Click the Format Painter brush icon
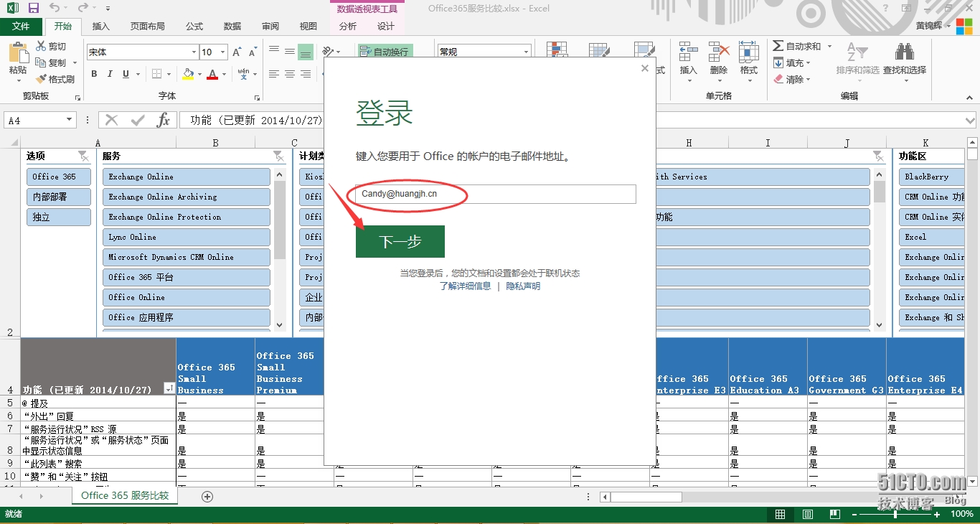This screenshot has width=980, height=524. point(41,80)
